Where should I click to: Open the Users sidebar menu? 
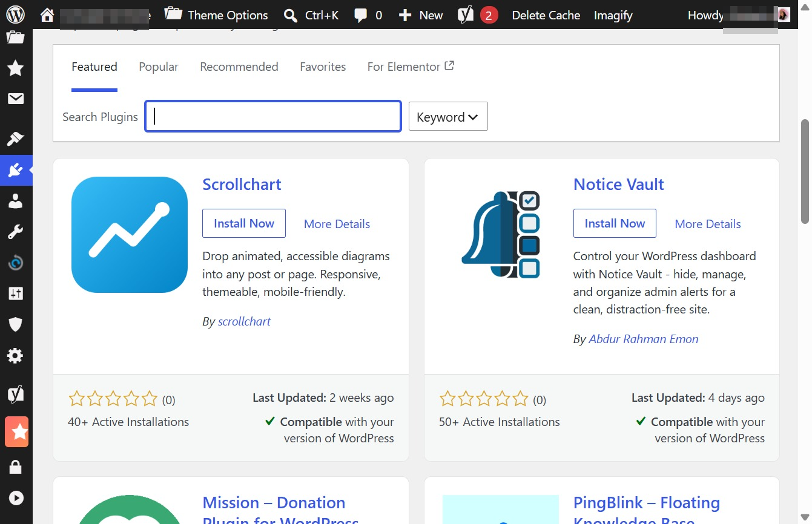tap(15, 201)
